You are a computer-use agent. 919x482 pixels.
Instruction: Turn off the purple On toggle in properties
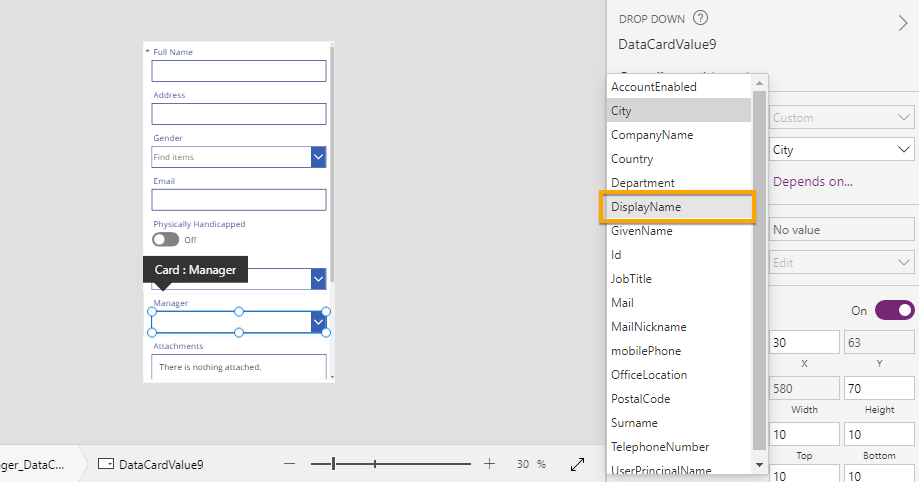894,310
